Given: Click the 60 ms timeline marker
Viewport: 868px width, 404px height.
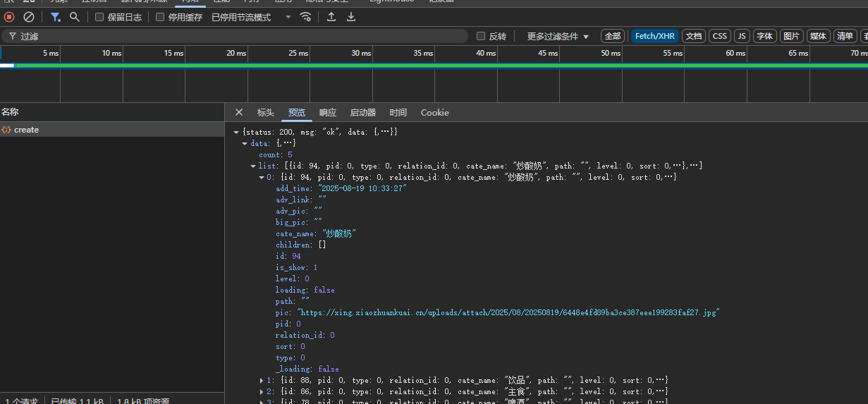Looking at the screenshot, I should coord(735,53).
